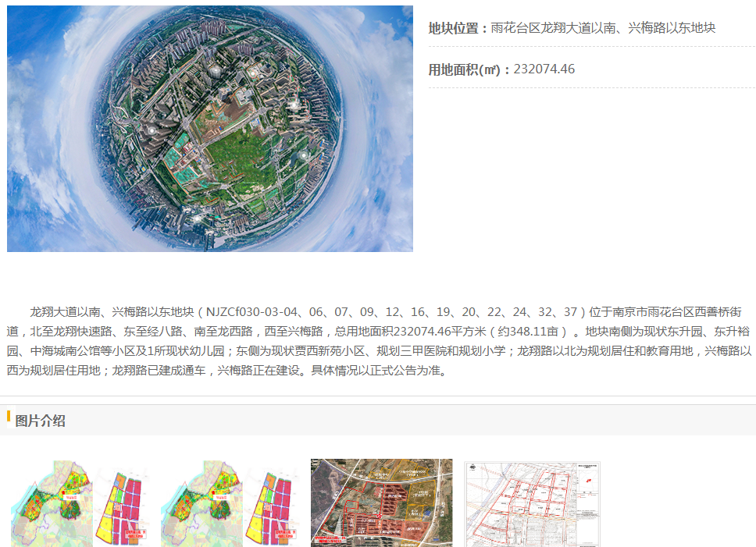The image size is (756, 547).
Task: Open the white survey boundary drawing thumbnail
Action: coord(533,503)
